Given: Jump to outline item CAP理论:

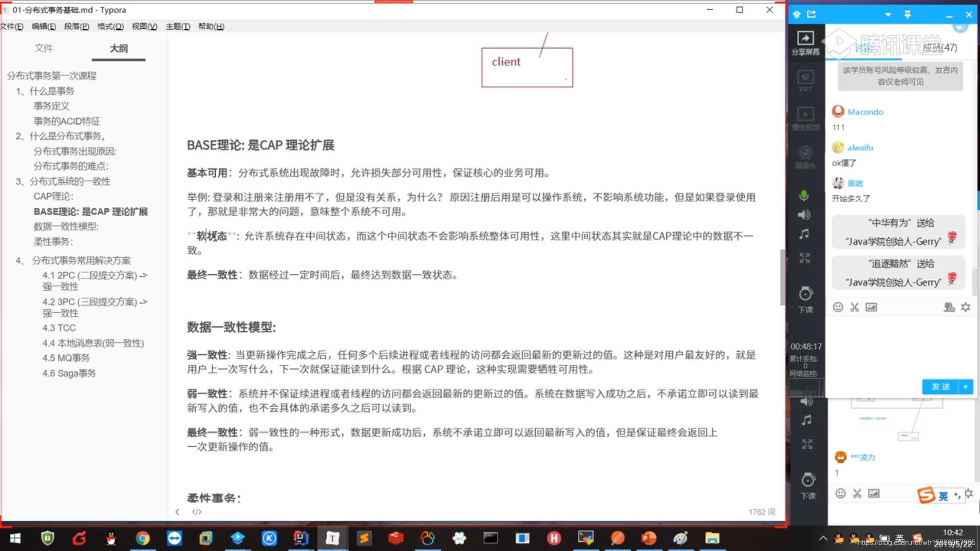Looking at the screenshot, I should [x=53, y=196].
